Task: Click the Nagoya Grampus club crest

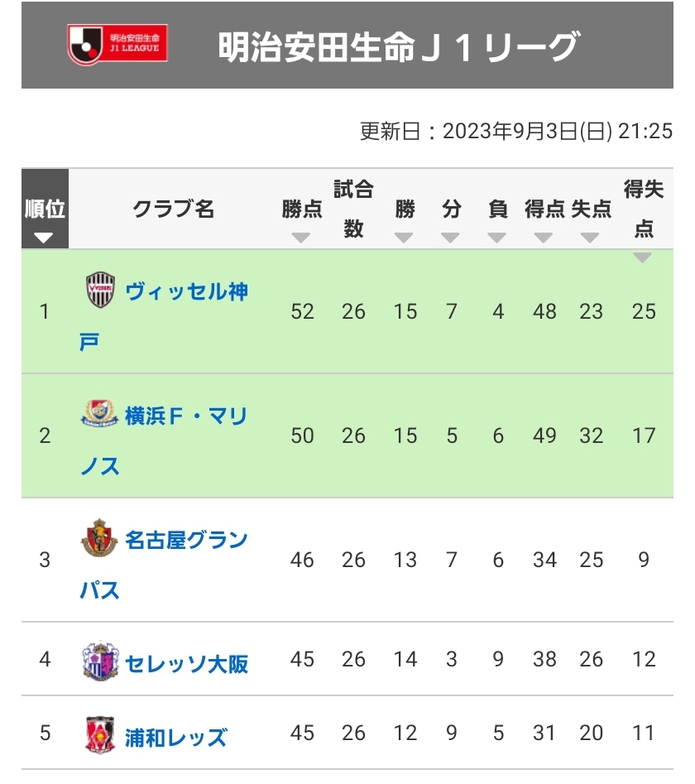Action: tap(99, 539)
